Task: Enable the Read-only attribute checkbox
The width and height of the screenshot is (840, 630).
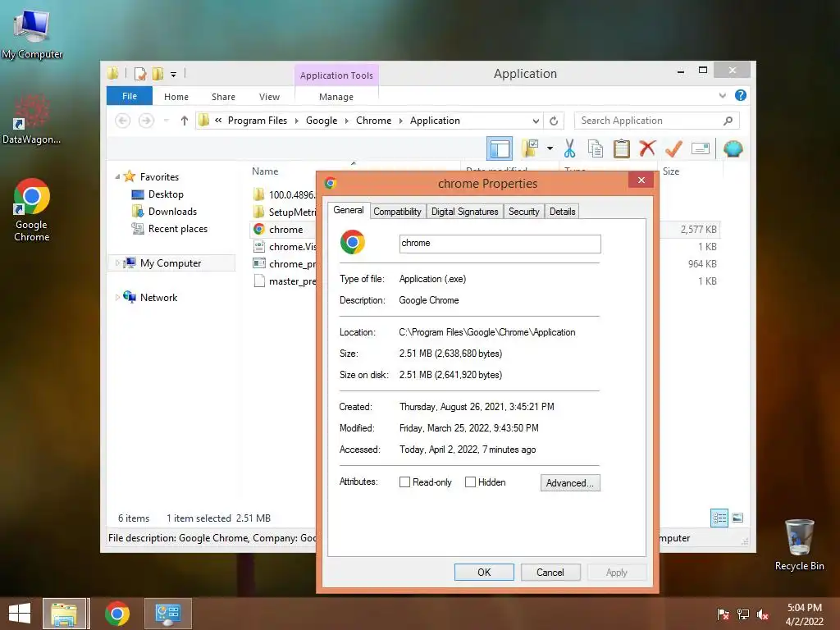Action: click(404, 482)
